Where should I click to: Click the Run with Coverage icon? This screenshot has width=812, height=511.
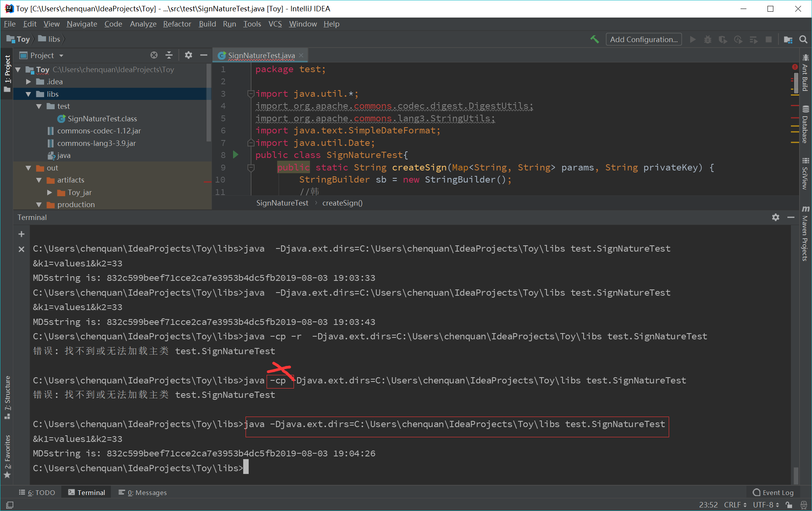(x=723, y=39)
